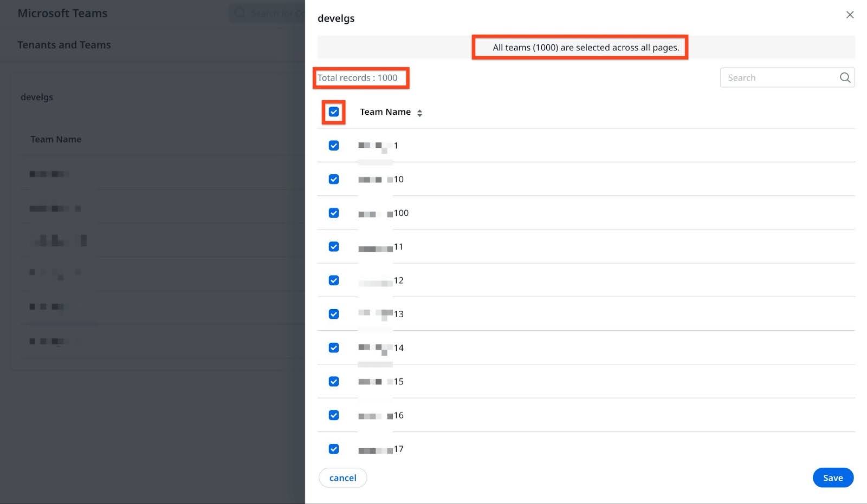867x504 pixels.
Task: Click the cancel button
Action: (342, 477)
